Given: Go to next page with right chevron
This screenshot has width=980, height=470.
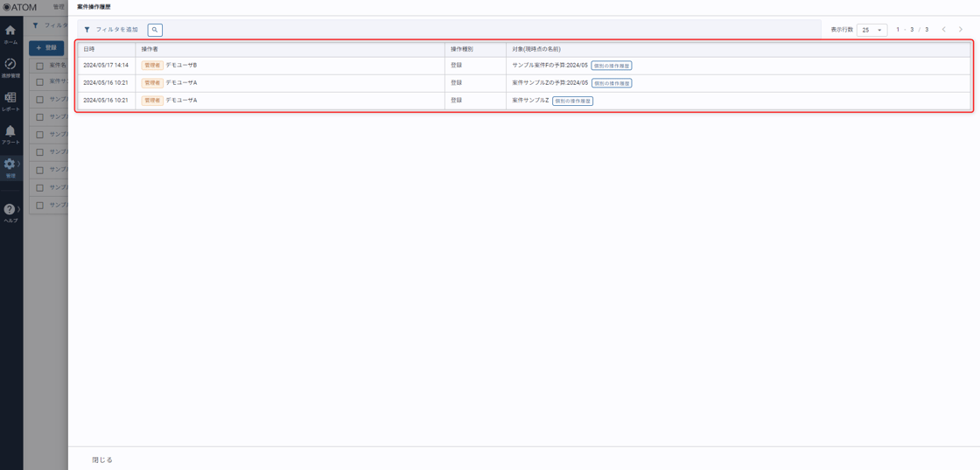Looking at the screenshot, I should click(x=961, y=30).
